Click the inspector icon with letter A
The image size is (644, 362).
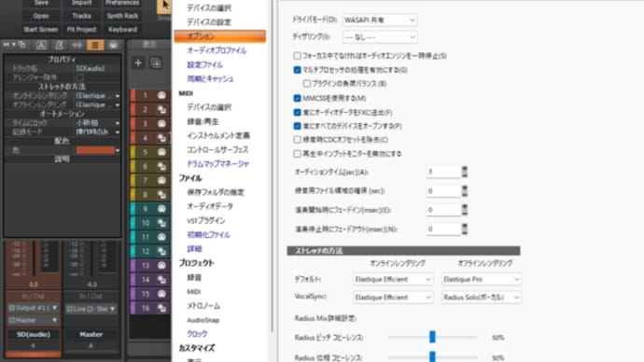click(x=41, y=45)
